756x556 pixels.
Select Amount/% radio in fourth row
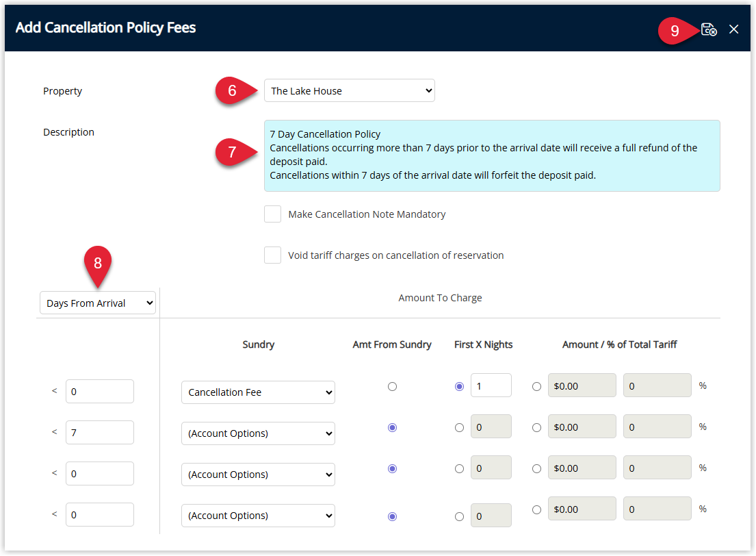point(536,509)
